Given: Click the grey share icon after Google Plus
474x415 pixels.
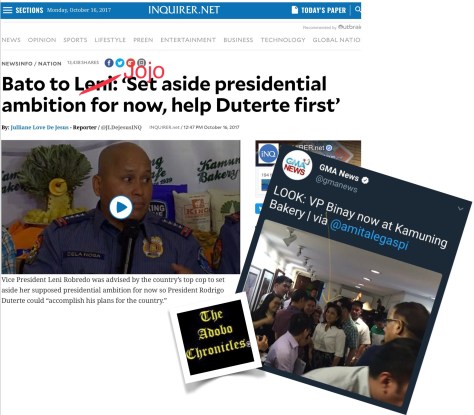Looking at the screenshot, I should click(x=141, y=63).
